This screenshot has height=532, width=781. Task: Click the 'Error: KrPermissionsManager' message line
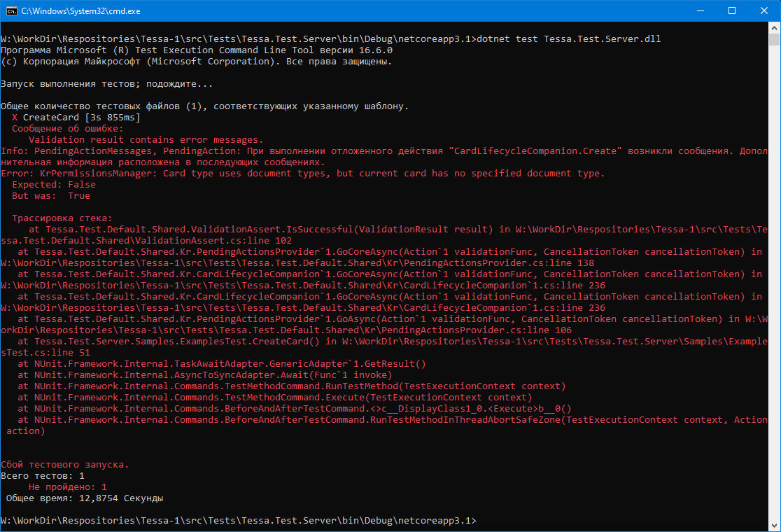coord(302,174)
